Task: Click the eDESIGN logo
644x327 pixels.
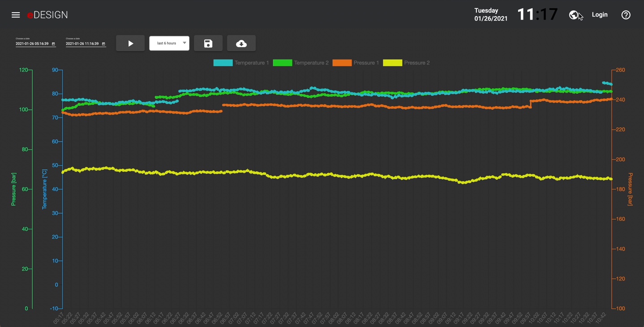Action: point(47,15)
